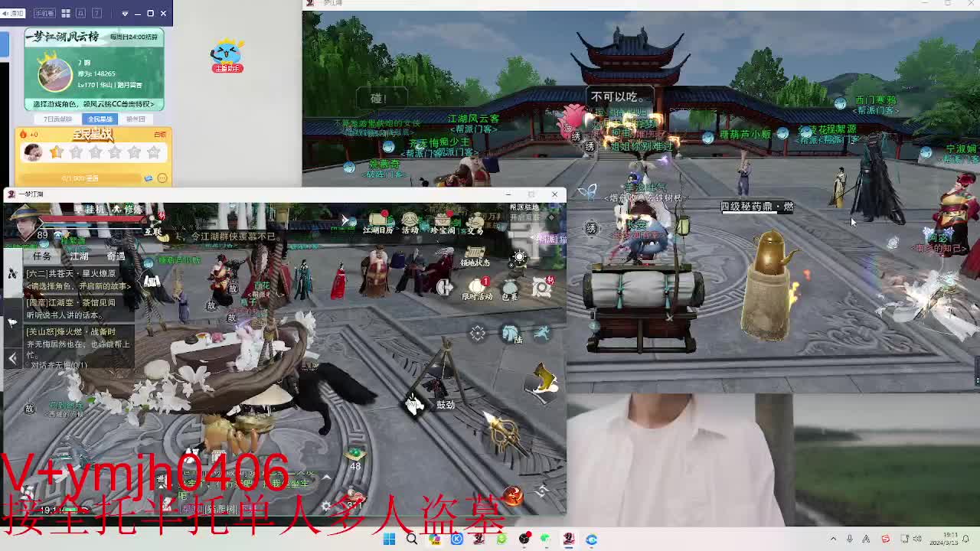The width and height of the screenshot is (980, 551).
Task: Switch to the 江湖 tab in the quest panel
Action: [80, 256]
